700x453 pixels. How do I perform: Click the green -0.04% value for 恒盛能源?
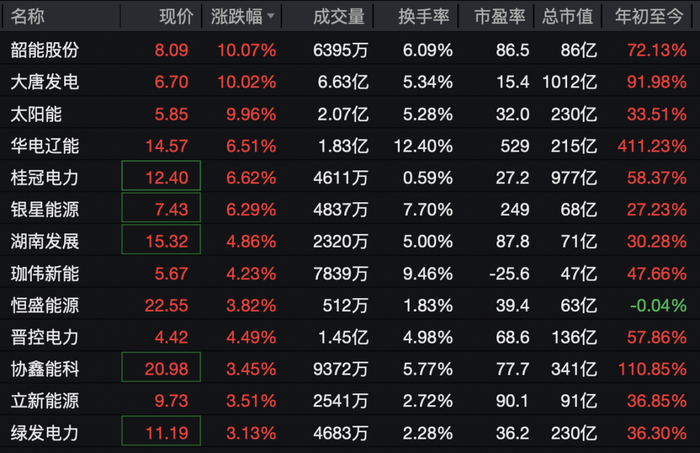coord(658,306)
